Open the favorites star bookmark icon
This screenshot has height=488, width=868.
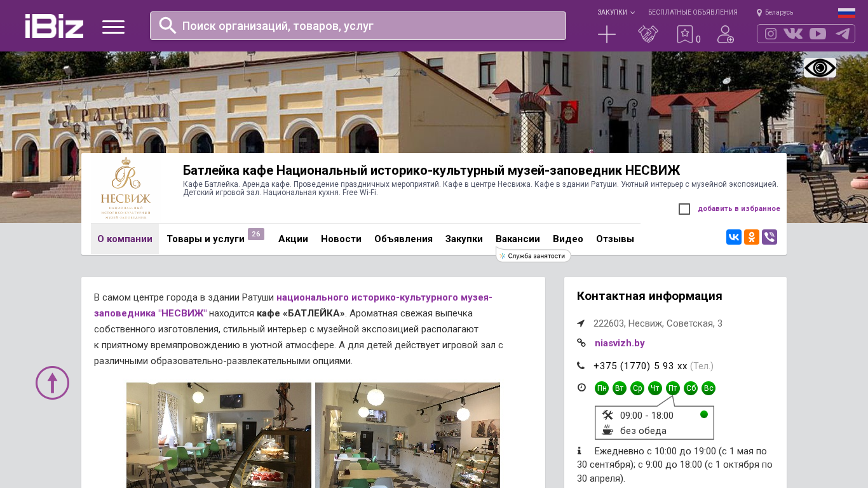tap(685, 34)
